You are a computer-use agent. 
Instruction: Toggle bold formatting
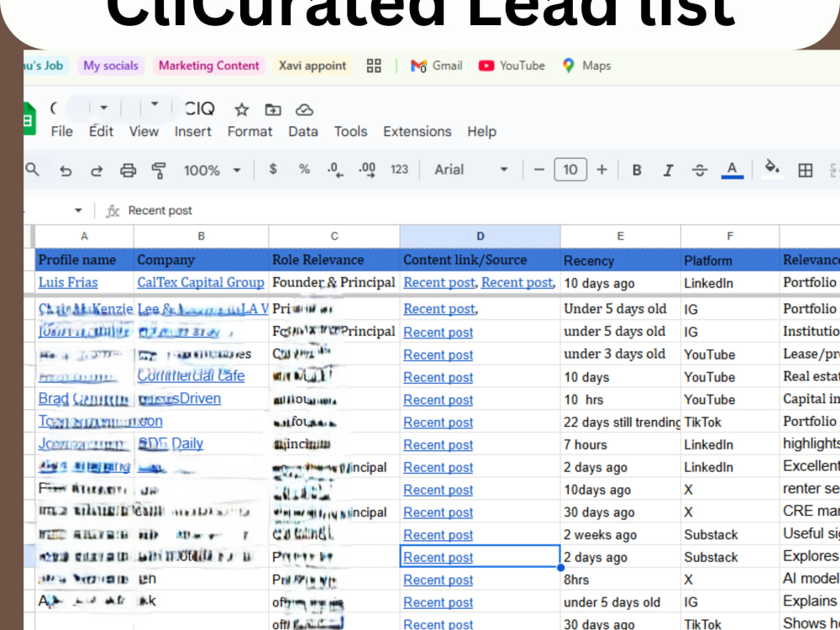tap(637, 171)
